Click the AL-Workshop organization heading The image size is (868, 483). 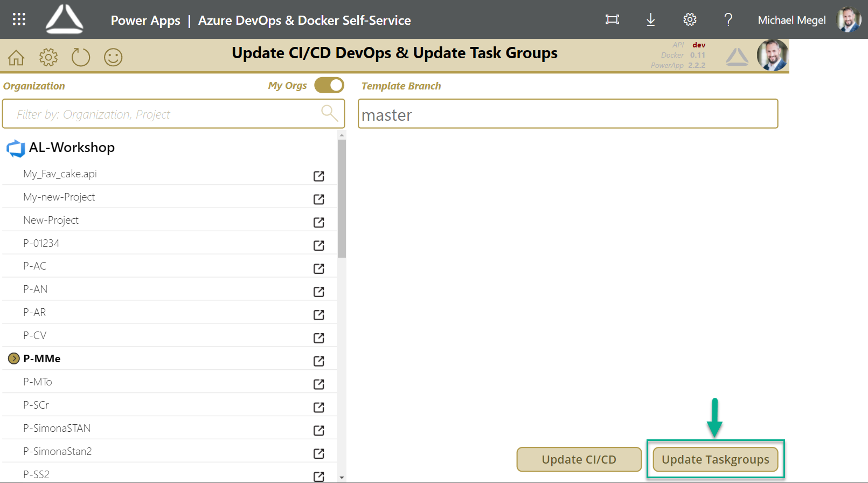[72, 147]
